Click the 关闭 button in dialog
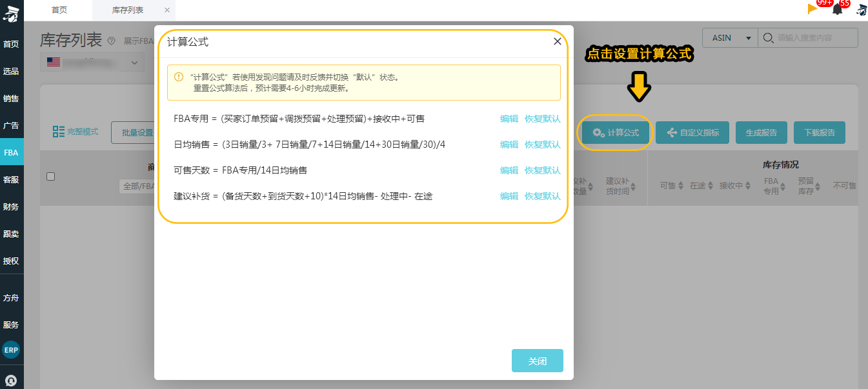868x389 pixels. (x=538, y=361)
